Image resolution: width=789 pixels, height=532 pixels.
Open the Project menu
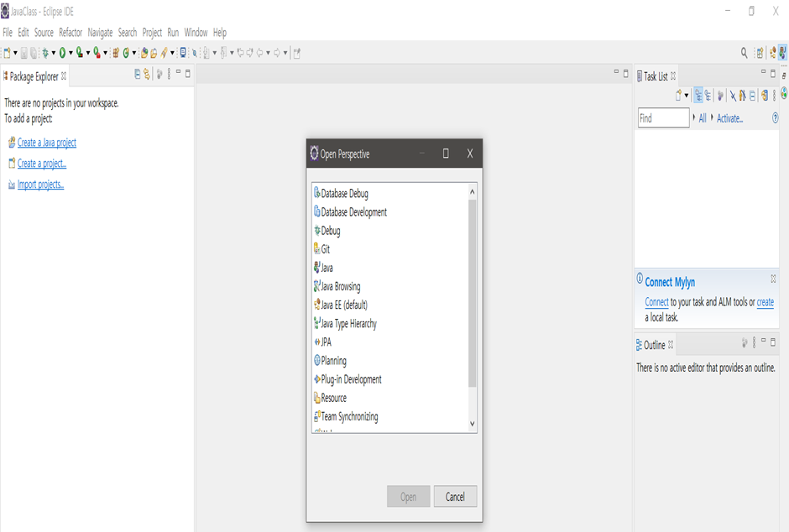(152, 33)
